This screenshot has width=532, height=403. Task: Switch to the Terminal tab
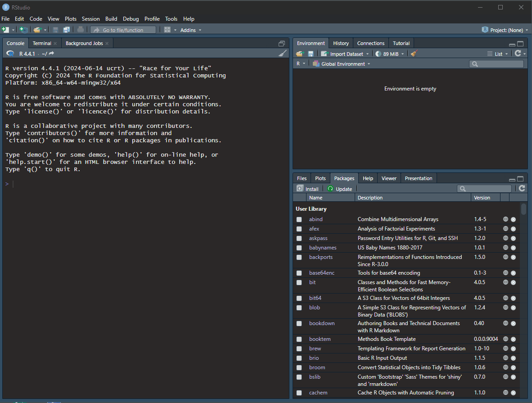pyautogui.click(x=42, y=44)
